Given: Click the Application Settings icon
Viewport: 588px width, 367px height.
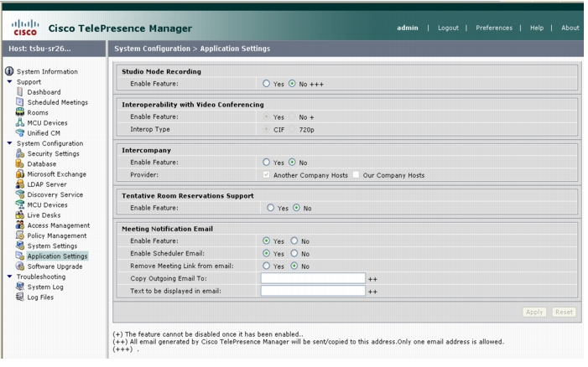Looking at the screenshot, I should click(20, 256).
